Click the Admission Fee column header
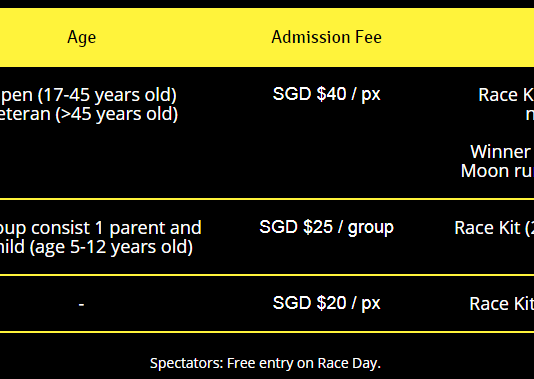 tap(326, 37)
